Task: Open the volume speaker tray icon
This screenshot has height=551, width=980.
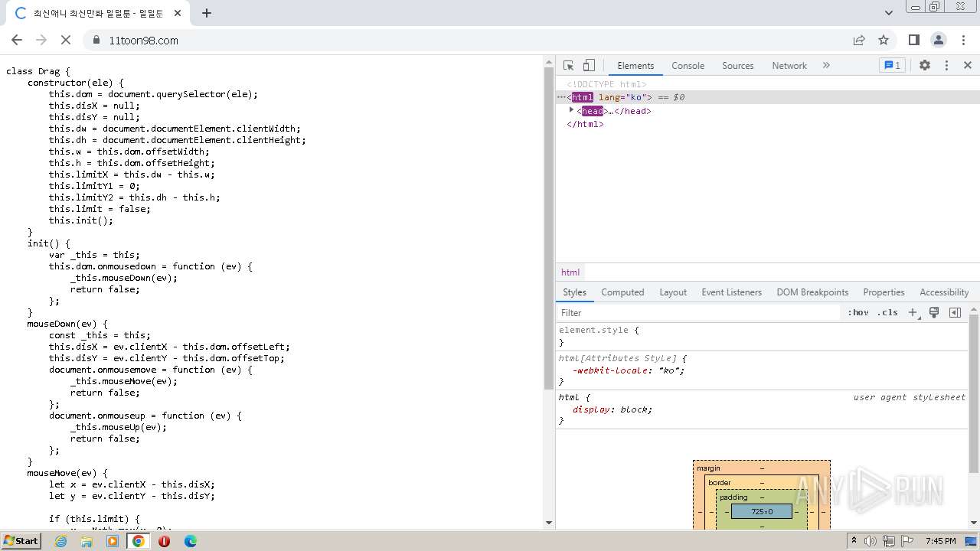Action: coord(871,541)
